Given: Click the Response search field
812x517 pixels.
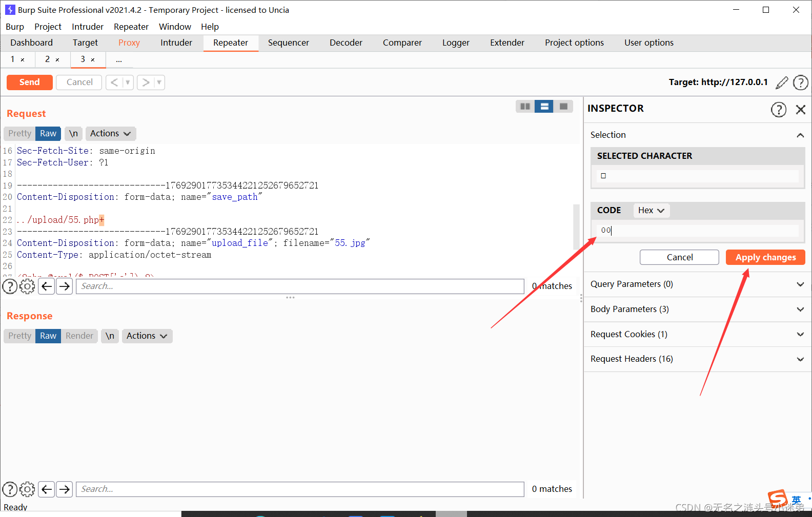Looking at the screenshot, I should 300,489.
